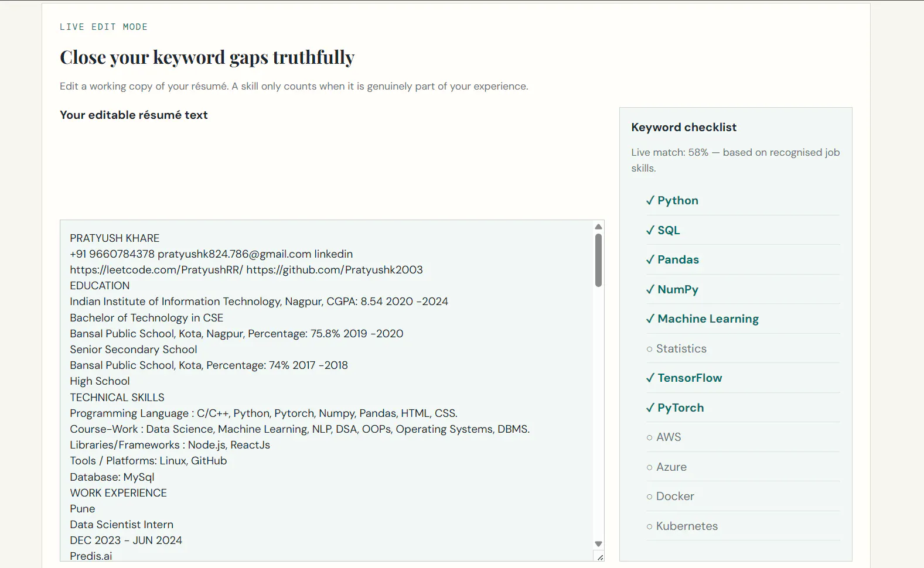This screenshot has width=924, height=568.
Task: Click the 'High School' line
Action: 100,381
